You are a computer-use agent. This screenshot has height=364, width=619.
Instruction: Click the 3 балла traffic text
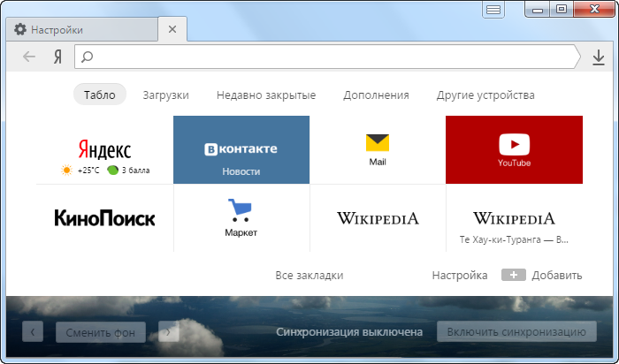(135, 171)
